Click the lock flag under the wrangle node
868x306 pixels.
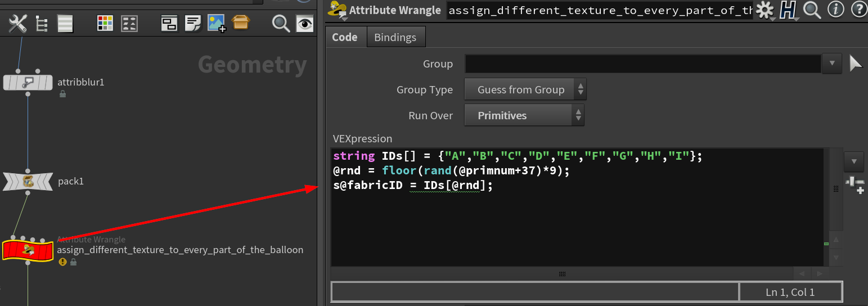73,262
